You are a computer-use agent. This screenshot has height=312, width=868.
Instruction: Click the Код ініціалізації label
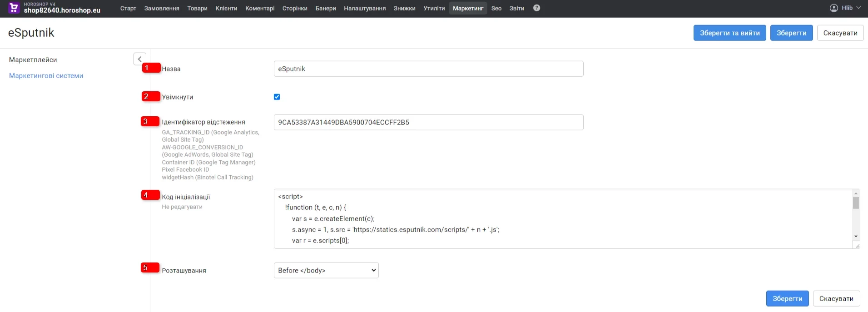tap(186, 197)
